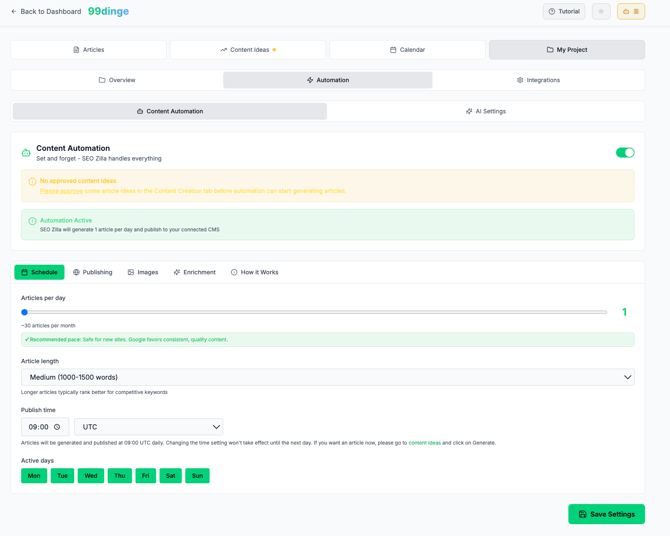Toggle Wednesday active day button
This screenshot has width=670, height=536.
point(91,476)
